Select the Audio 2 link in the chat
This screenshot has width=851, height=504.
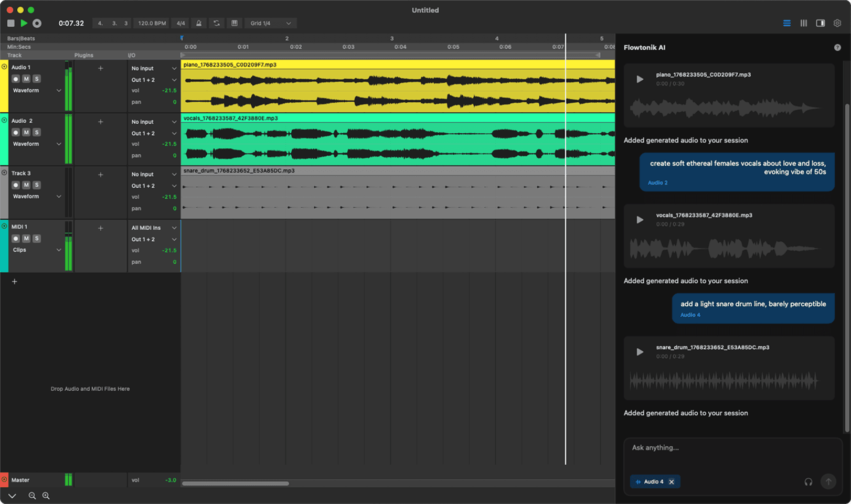[x=657, y=183]
